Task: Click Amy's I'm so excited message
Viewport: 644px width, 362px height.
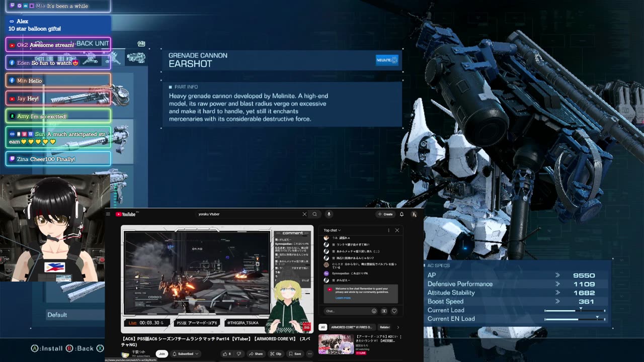Action: 58,116
